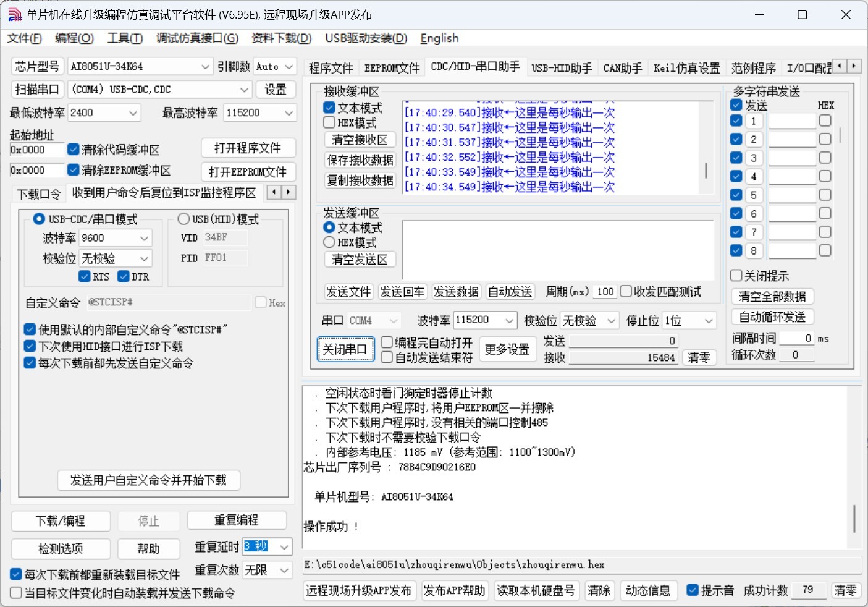Click 清空接收区 button
This screenshot has width=868, height=607.
360,140
